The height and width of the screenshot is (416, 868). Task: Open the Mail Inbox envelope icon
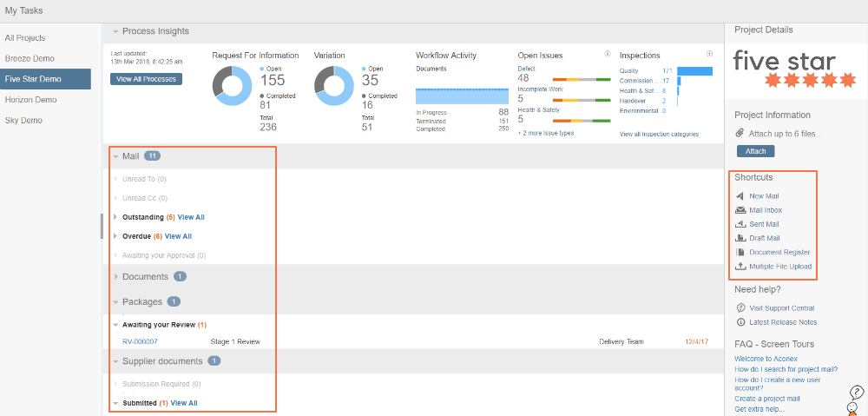740,210
